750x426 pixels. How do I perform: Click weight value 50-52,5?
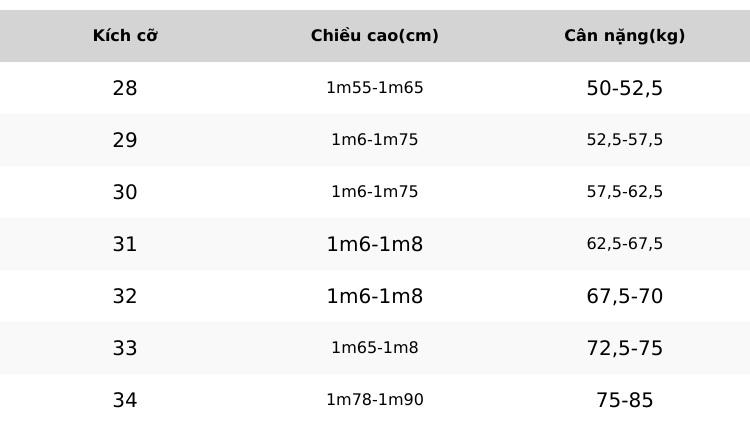pyautogui.click(x=625, y=88)
